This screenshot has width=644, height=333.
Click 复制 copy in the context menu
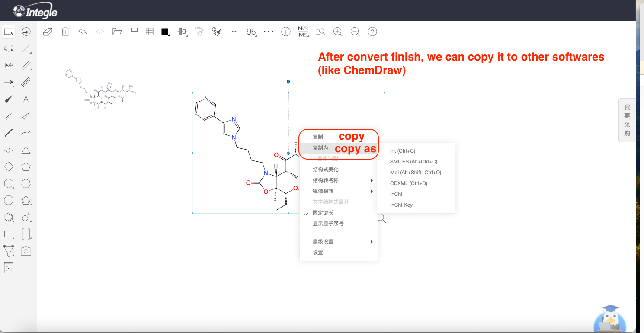[x=317, y=137]
